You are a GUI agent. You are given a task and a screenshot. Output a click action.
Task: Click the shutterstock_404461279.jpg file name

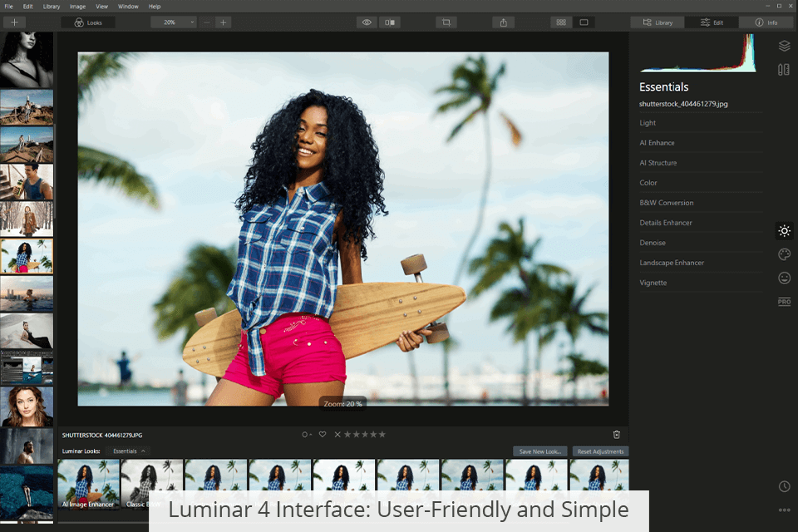pos(683,104)
